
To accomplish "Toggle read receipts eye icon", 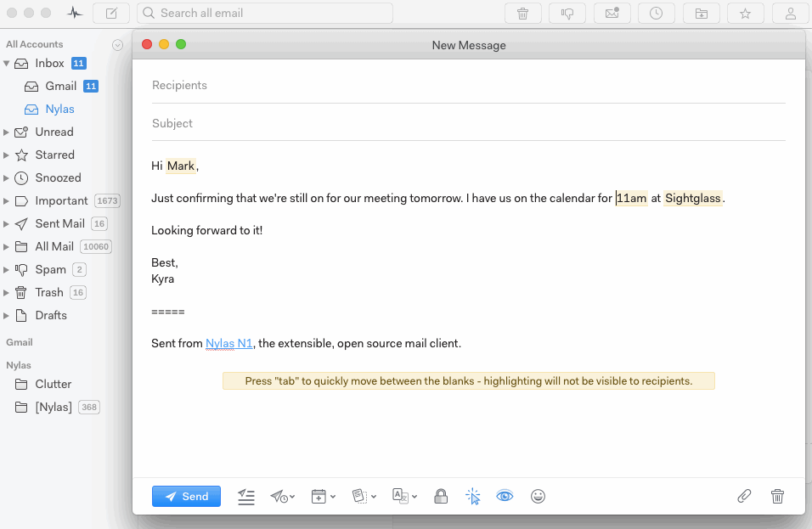I will (505, 497).
